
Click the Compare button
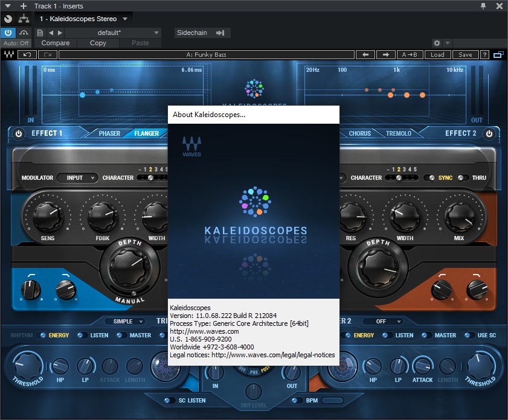coord(56,43)
